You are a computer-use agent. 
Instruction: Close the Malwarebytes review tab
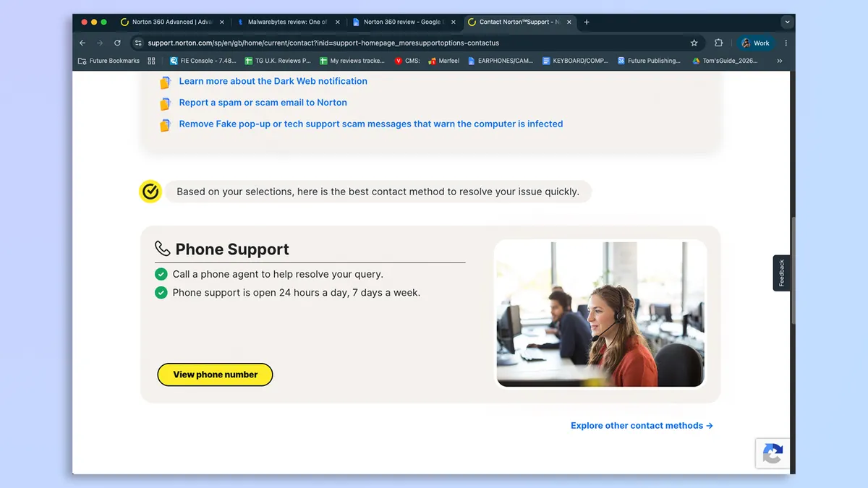(x=337, y=22)
